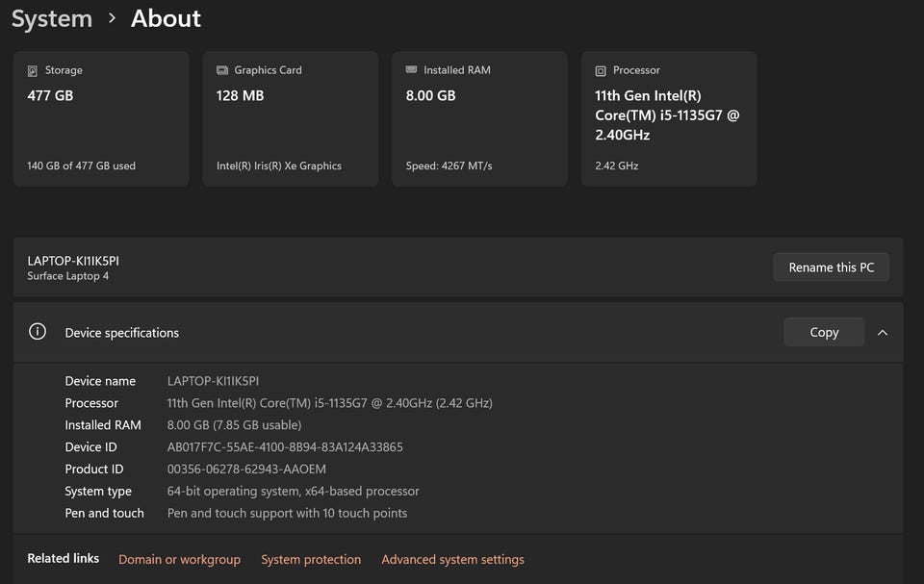Screen dimensions: 924x584
Task: Collapse the Device specifications section
Action: [x=883, y=333]
